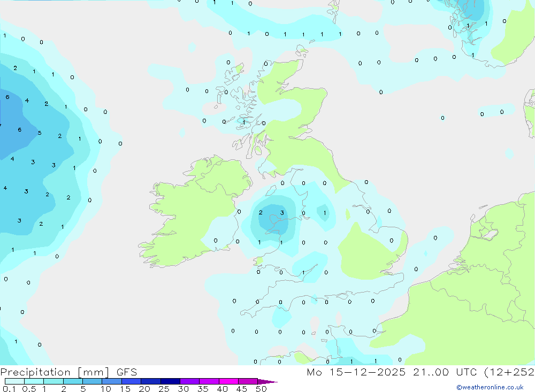Click the date text 'Mo 15-12-2025'
Image resolution: width=535 pixels, height=392 pixels.
(356, 372)
